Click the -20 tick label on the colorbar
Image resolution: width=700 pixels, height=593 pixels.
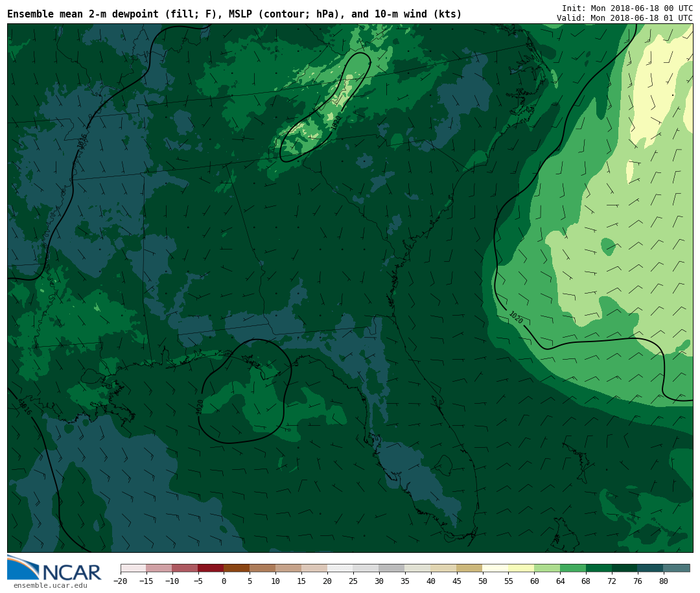coord(120,581)
